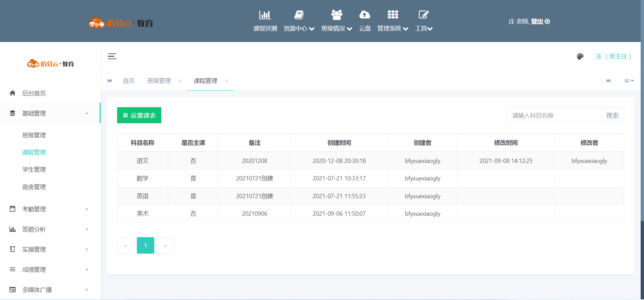This screenshot has height=300, width=644.
Task: Open 宿舍管理 in the sidebar
Action: (x=34, y=187)
